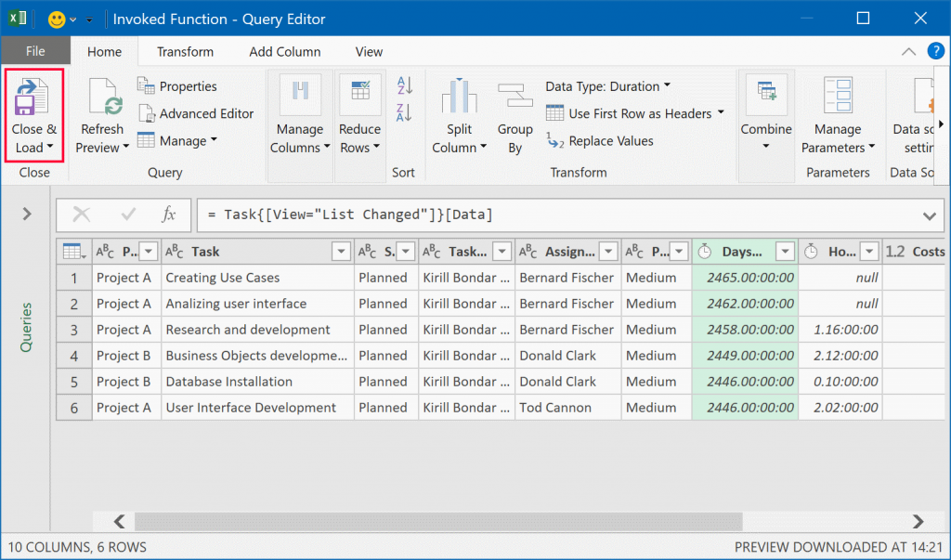The image size is (951, 560).
Task: Open the Data Type: Duration dropdown
Action: click(667, 85)
